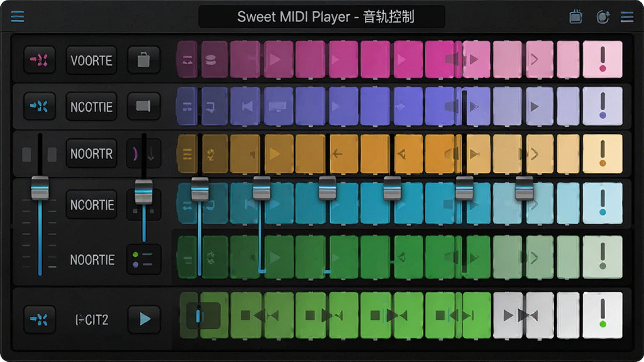The width and height of the screenshot is (644, 362).
Task: Open the down-arrow button beside NOORTR
Action: [x=151, y=154]
